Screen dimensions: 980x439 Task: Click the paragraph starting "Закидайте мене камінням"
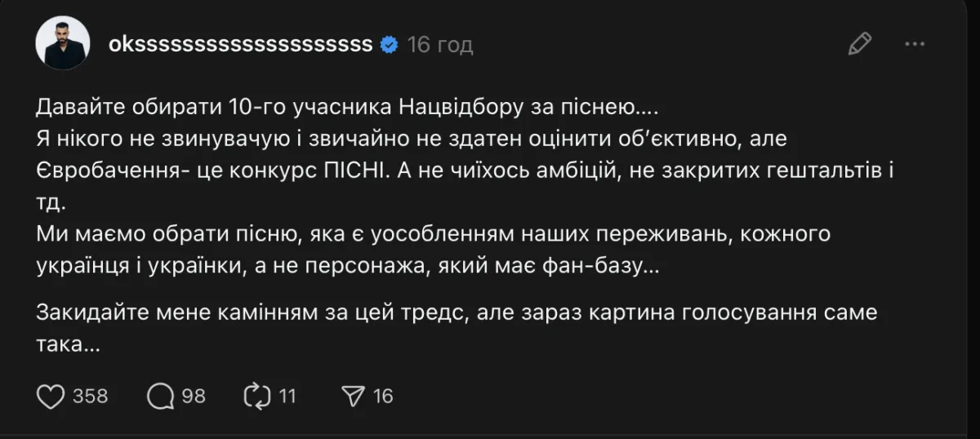click(456, 314)
